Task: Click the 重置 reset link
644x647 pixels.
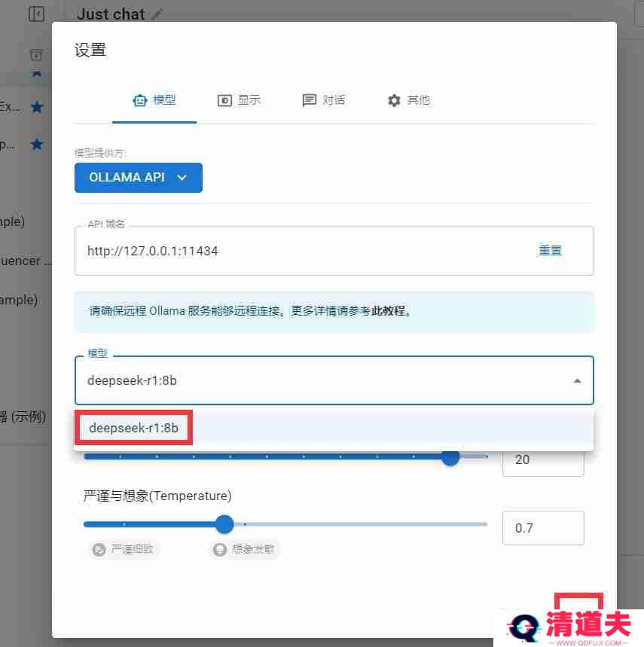Action: 550,251
